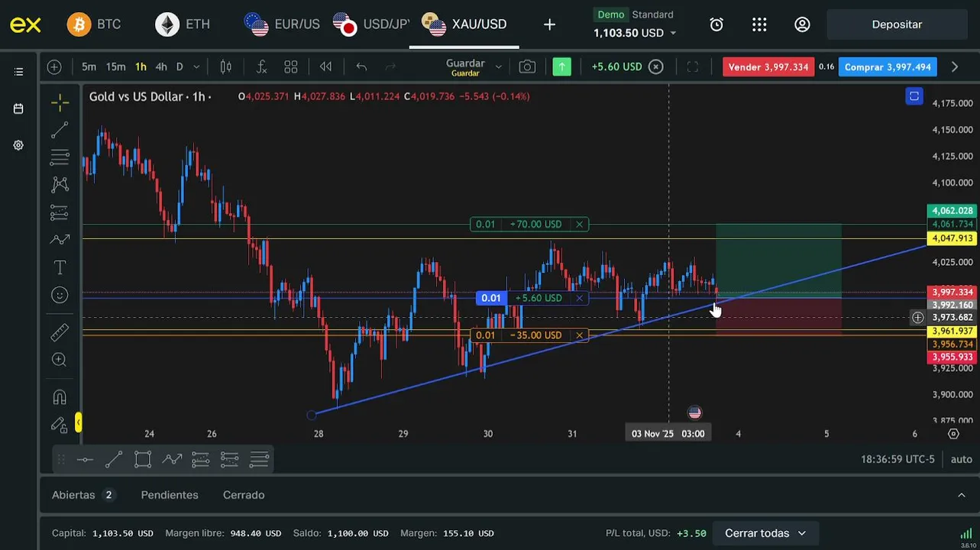
Task: Select the D daily timeframe
Action: 180,67
